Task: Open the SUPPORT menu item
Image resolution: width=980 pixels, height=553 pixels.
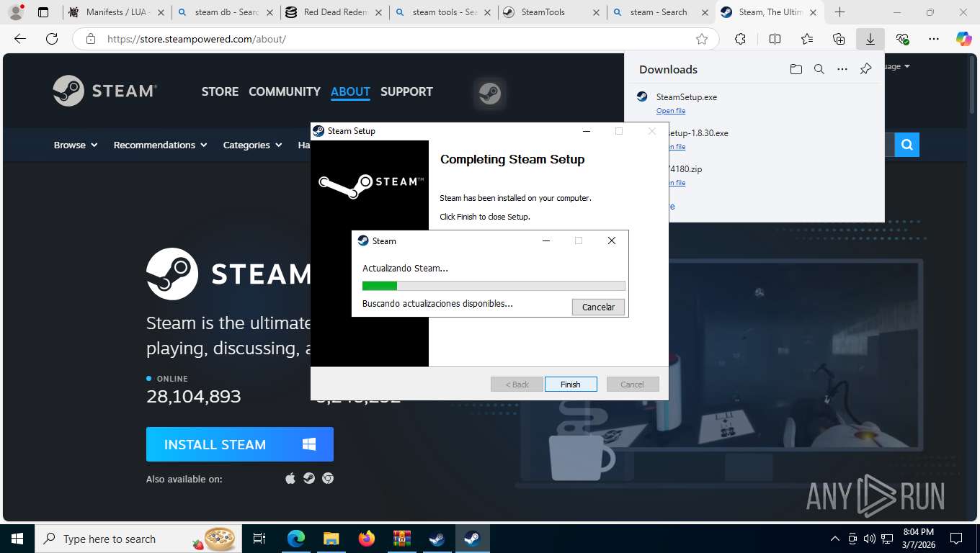Action: (406, 91)
